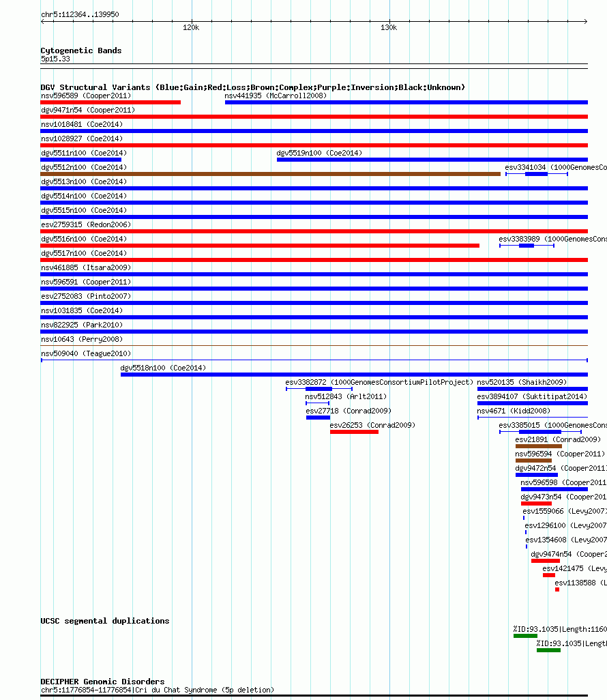Screen dimensions: 607x700
Task: Click nsv596594 (Cooper2011) label
Action: pos(560,454)
